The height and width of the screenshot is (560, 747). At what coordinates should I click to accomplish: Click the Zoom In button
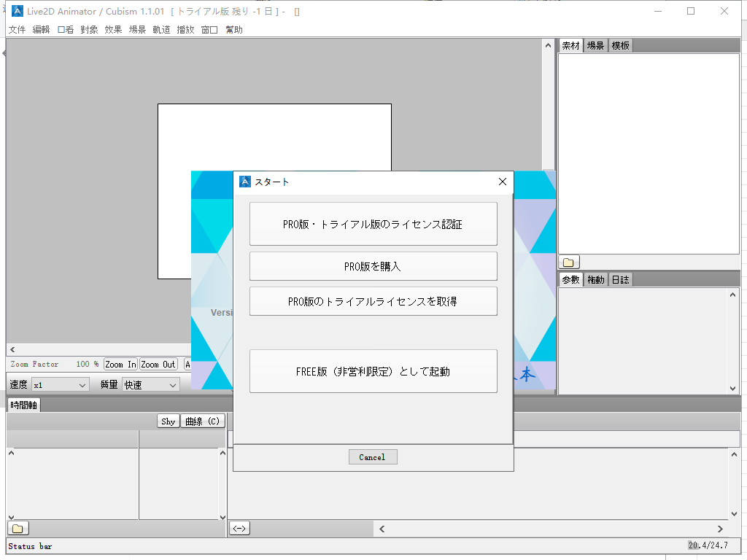pyautogui.click(x=120, y=364)
